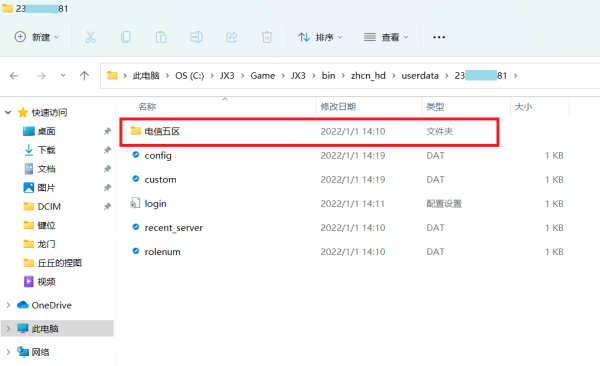This screenshot has height=366, width=600.
Task: Click the chevron after OS (C:) breadcrumb
Action: tap(212, 76)
